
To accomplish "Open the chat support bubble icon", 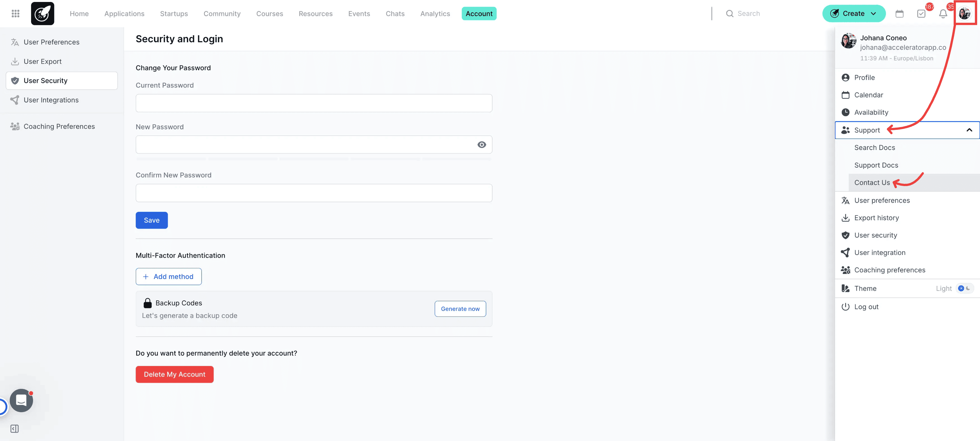I will [x=21, y=400].
